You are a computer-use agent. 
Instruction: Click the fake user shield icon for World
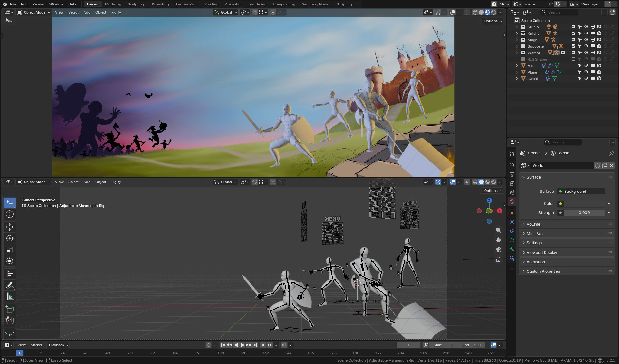click(597, 165)
